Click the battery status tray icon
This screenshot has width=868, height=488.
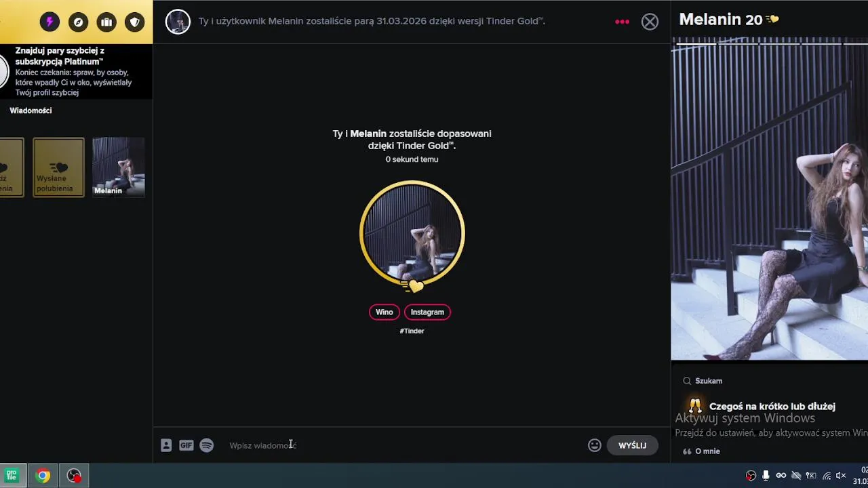pos(811,476)
